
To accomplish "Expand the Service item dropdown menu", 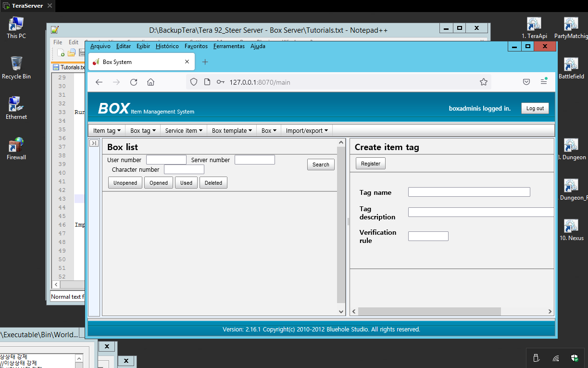I will click(183, 130).
